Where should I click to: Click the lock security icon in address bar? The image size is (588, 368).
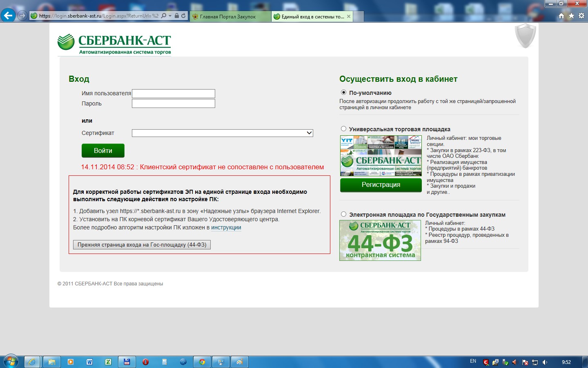pos(177,16)
